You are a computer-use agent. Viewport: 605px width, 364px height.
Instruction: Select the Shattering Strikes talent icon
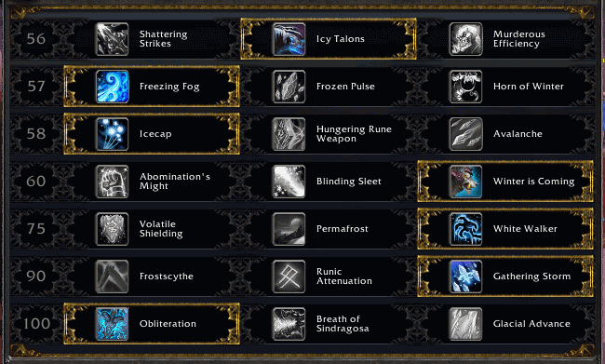click(112, 39)
